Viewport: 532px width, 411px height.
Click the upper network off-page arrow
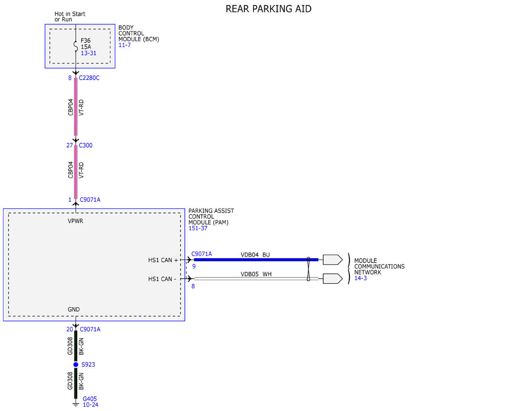pos(332,259)
